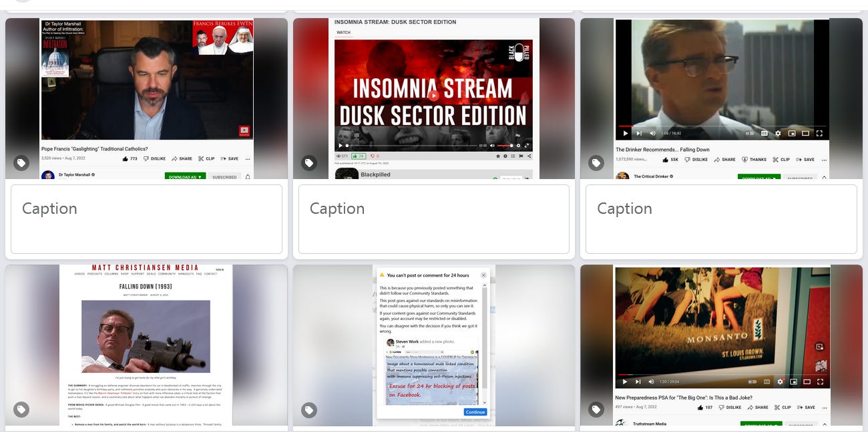The image size is (868, 439).
Task: Click The Critical Drinker channel name
Action: (x=650, y=176)
